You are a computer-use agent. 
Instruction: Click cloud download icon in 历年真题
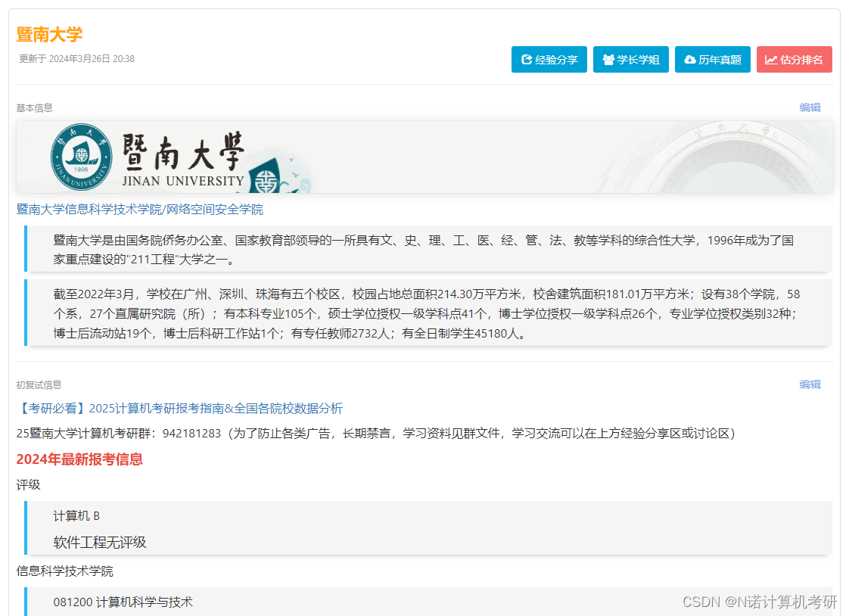pyautogui.click(x=690, y=60)
